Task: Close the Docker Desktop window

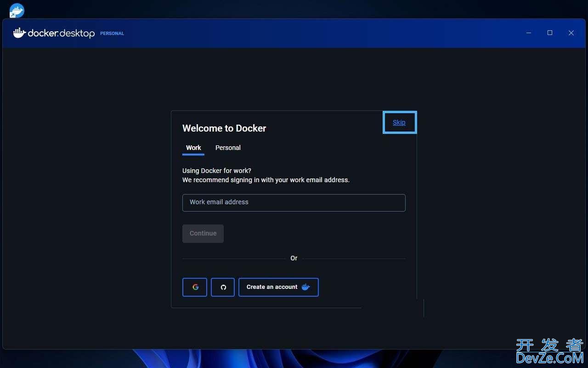Action: pos(571,33)
